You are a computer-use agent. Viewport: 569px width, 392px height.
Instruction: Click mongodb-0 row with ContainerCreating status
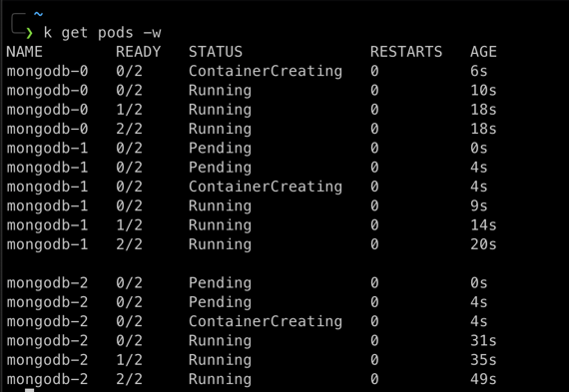coord(252,71)
